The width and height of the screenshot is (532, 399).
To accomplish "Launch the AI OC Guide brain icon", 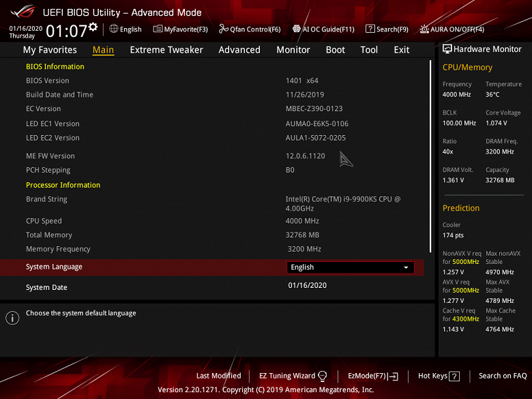I will click(x=297, y=29).
